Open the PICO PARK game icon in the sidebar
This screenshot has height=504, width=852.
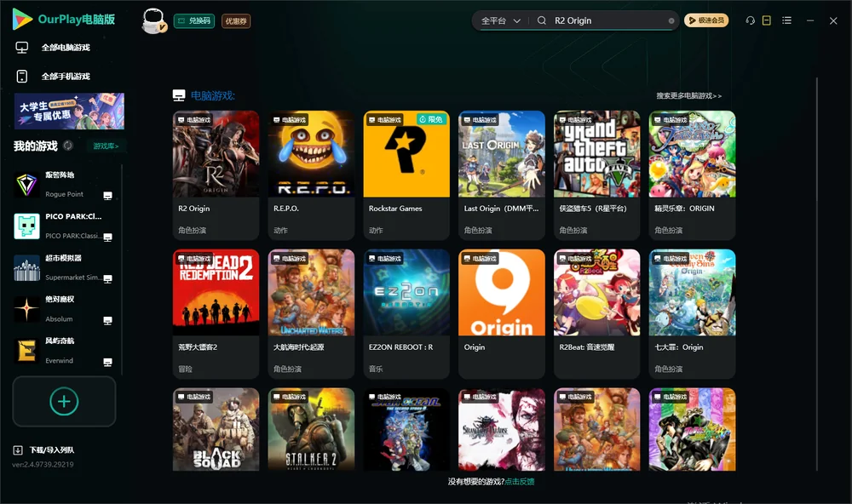click(x=26, y=226)
